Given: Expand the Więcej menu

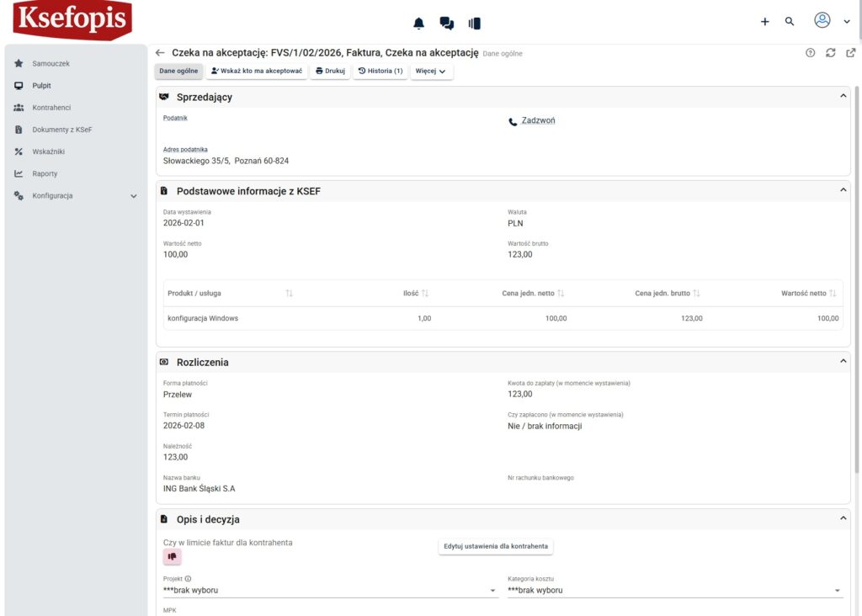Looking at the screenshot, I should click(x=432, y=72).
